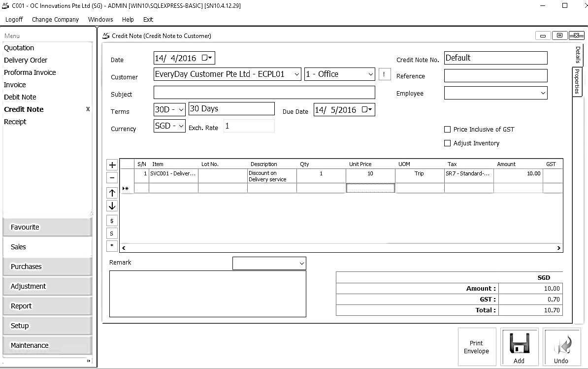Screen dimensions: 588x369
Task: Open the Currency SGD dropdown
Action: (x=181, y=126)
